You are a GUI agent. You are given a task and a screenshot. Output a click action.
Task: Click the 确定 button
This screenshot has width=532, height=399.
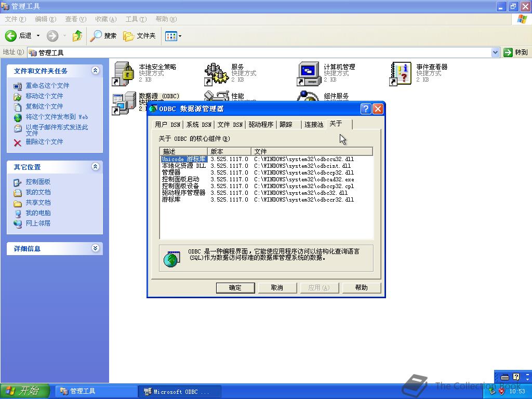click(235, 288)
